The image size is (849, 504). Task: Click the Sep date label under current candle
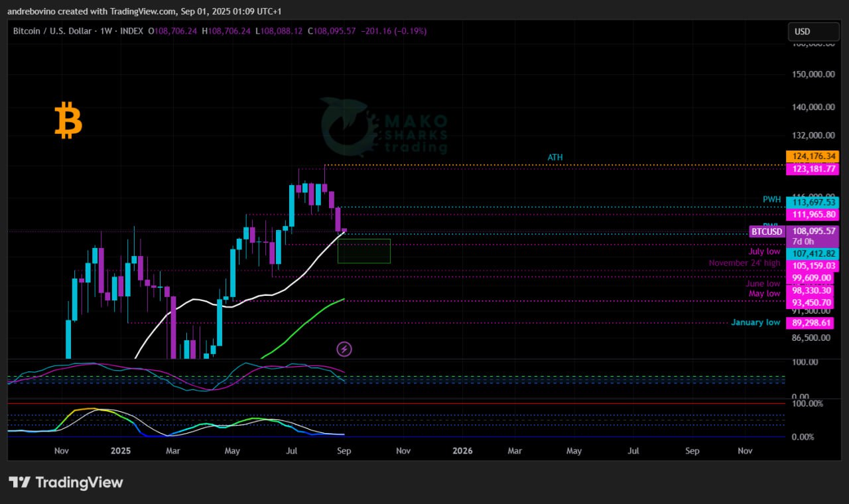[x=344, y=451]
